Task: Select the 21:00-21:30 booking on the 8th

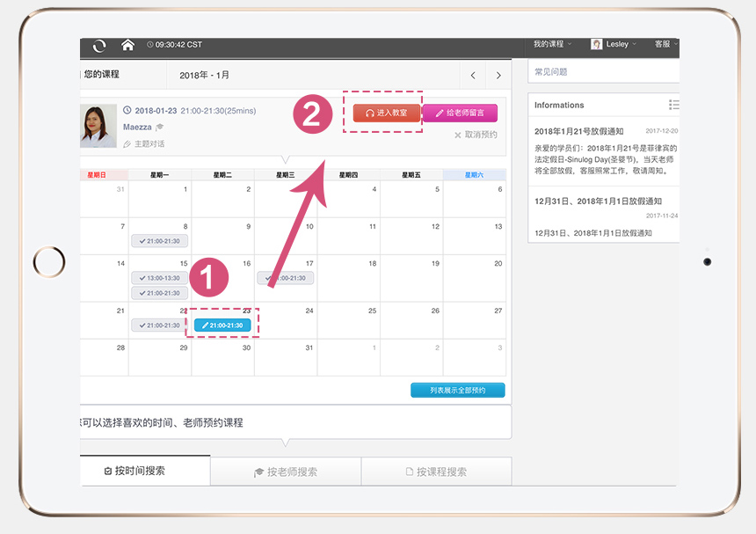Action: click(160, 241)
